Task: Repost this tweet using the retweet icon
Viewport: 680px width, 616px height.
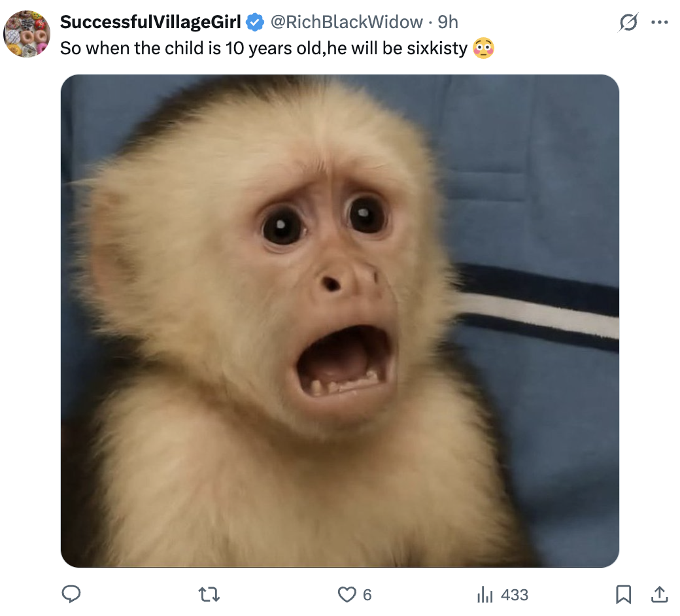Action: point(211,594)
